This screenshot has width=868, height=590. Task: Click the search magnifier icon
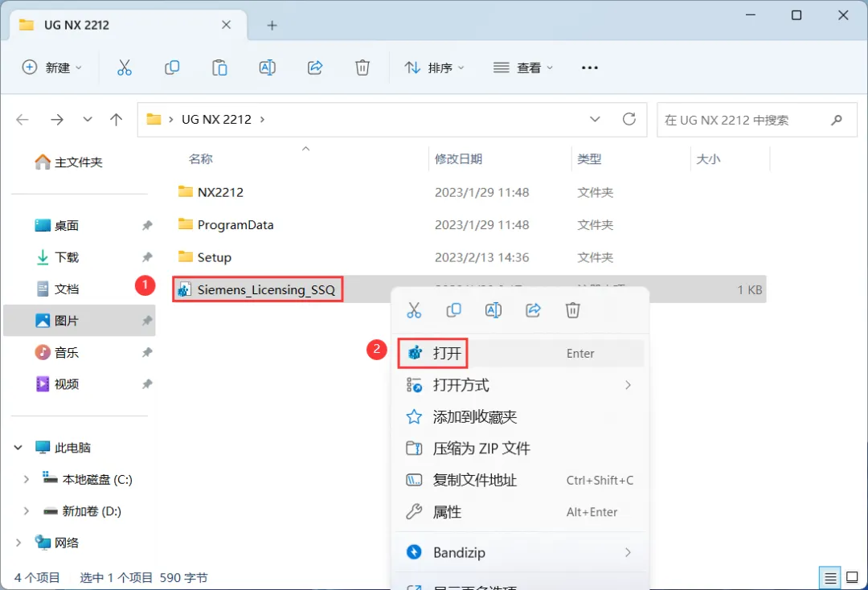[x=837, y=120]
